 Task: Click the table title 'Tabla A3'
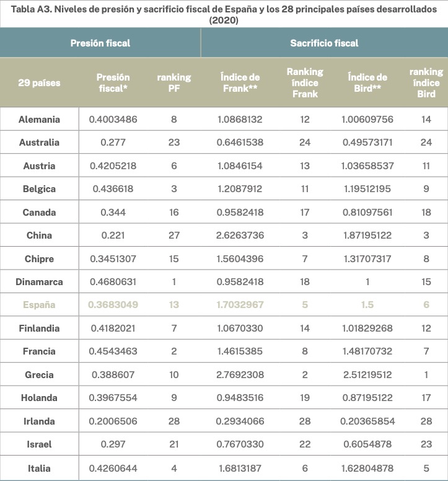[224, 13]
